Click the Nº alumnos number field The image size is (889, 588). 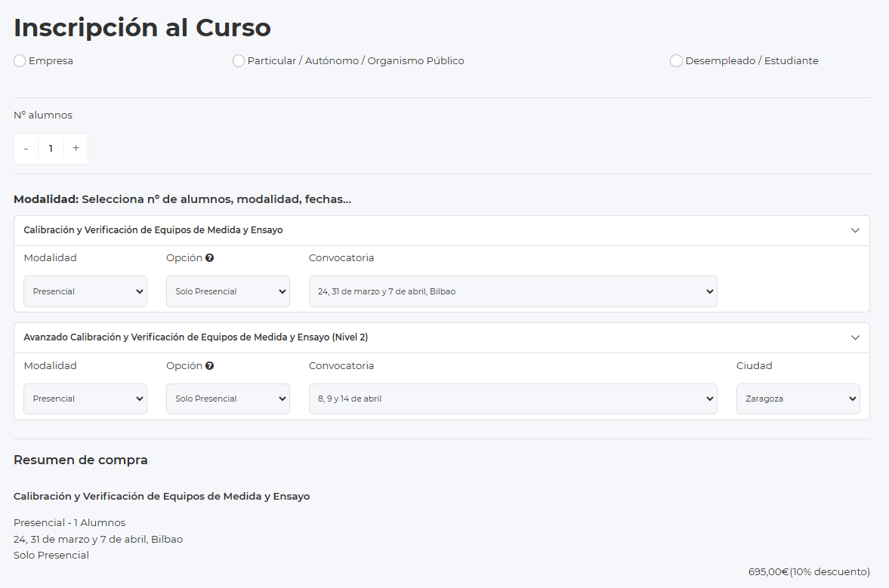(51, 149)
